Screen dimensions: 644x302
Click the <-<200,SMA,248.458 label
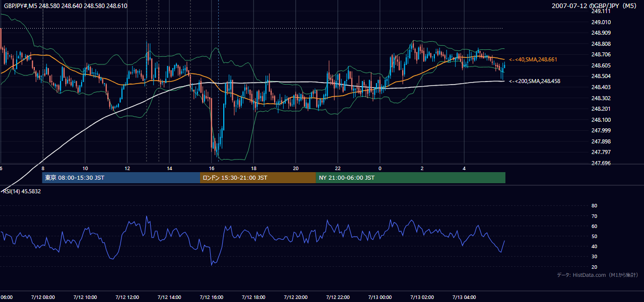pos(535,81)
